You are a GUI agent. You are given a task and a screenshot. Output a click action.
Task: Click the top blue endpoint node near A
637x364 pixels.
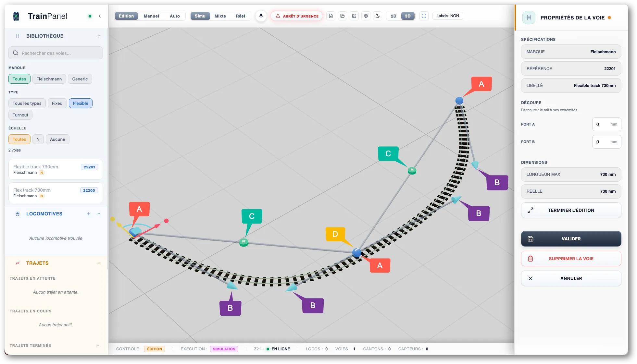pos(459,101)
